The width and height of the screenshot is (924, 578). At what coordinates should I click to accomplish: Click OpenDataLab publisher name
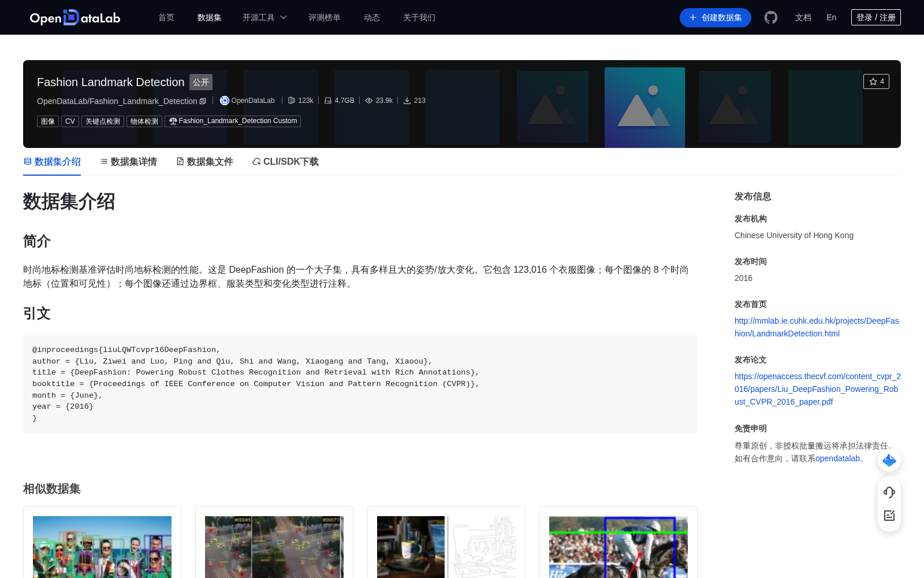(253, 101)
